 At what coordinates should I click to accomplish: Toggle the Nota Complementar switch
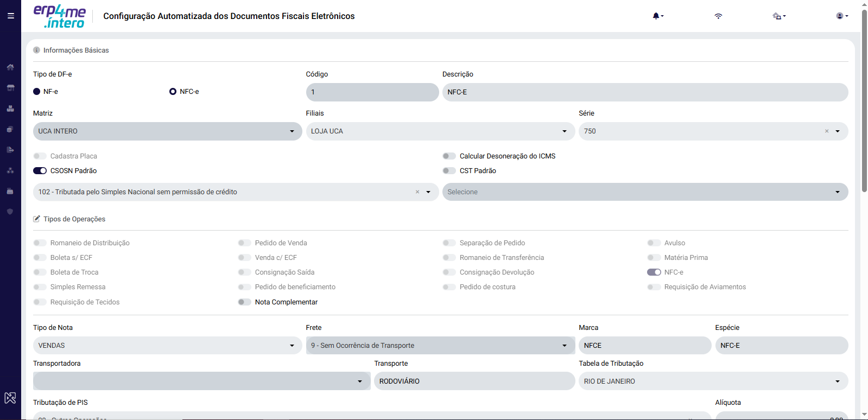[x=244, y=302]
